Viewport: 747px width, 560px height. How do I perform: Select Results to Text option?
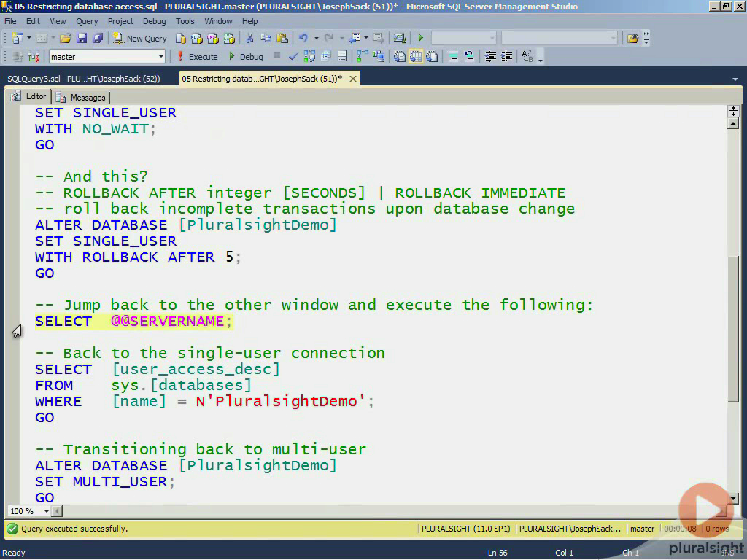click(399, 57)
